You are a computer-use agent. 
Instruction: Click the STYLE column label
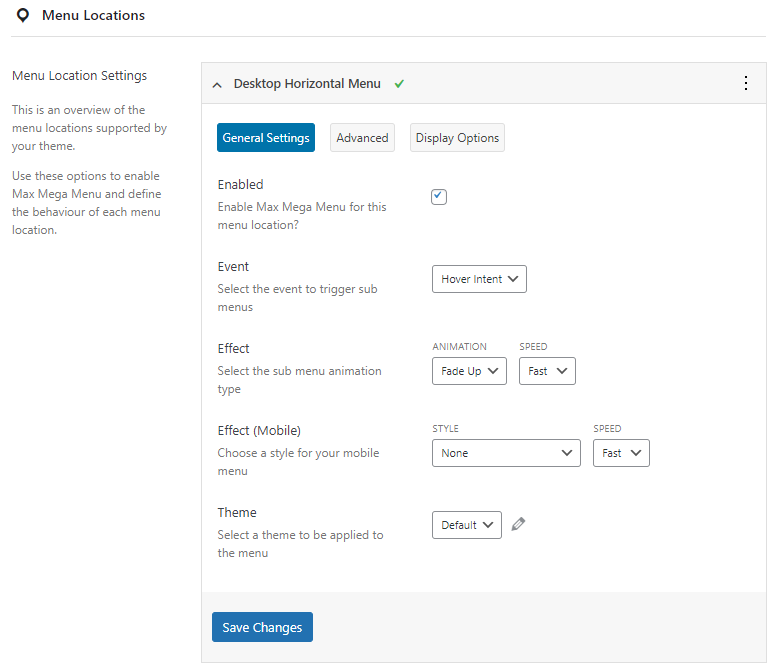(445, 429)
